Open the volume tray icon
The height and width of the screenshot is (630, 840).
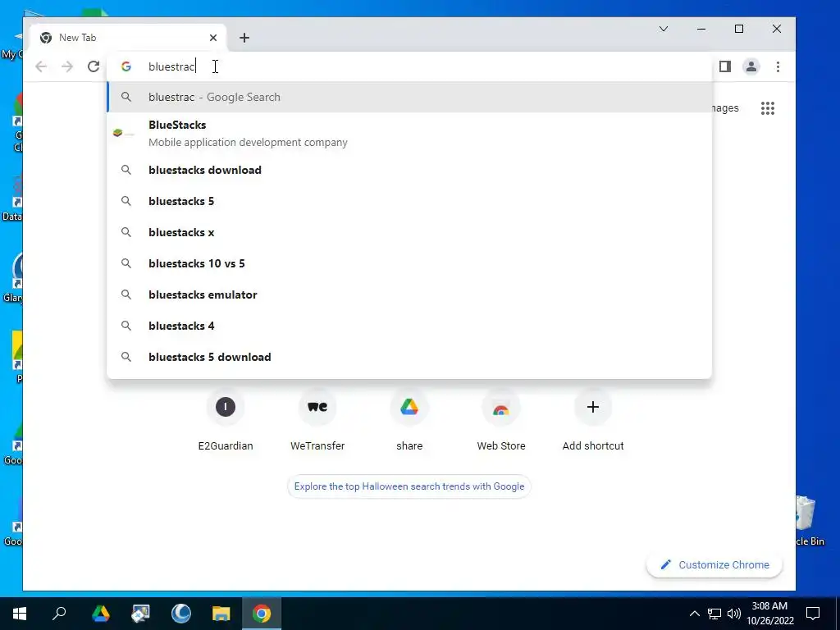click(x=734, y=614)
